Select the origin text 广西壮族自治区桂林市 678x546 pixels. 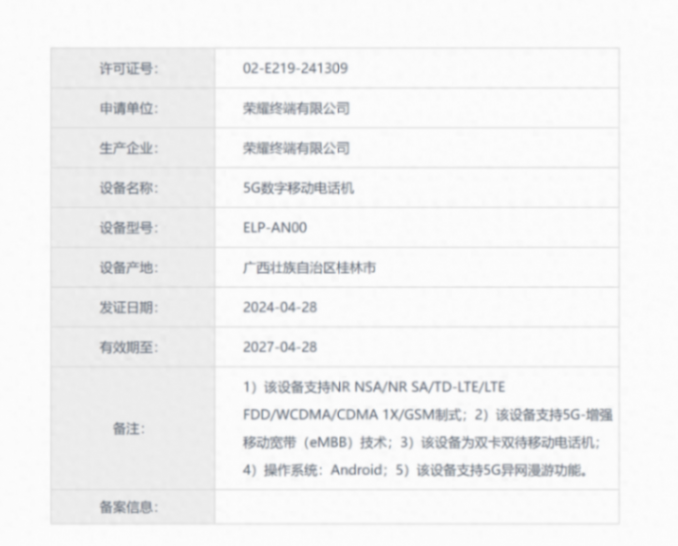(x=309, y=268)
